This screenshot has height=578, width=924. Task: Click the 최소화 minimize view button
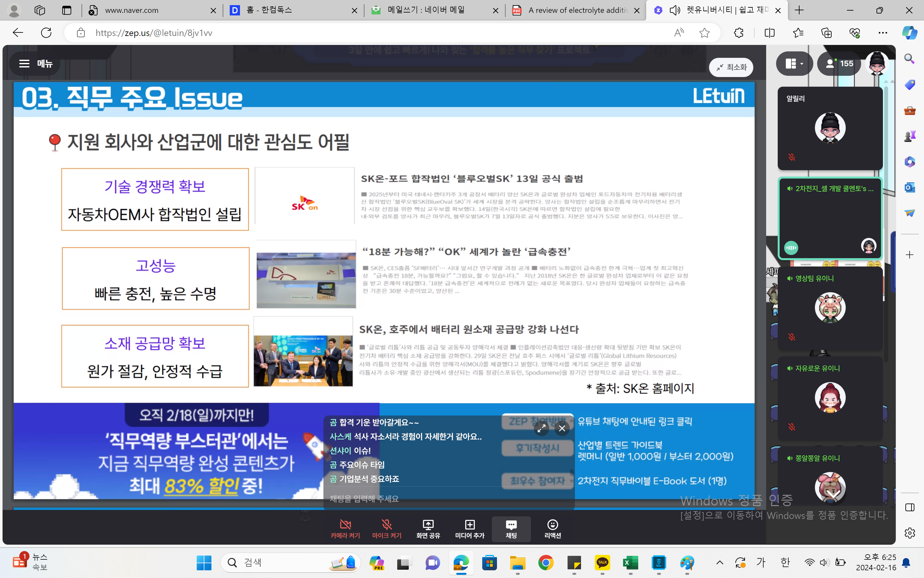pos(731,67)
